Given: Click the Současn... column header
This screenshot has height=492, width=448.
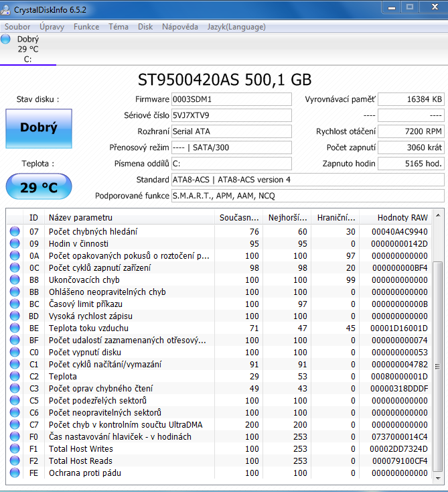Looking at the screenshot, I should (239, 217).
